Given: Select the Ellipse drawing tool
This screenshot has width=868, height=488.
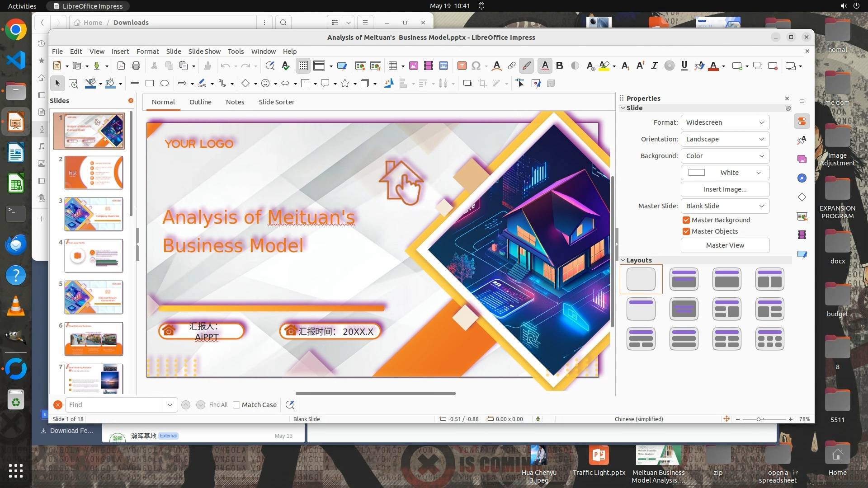Looking at the screenshot, I should pyautogui.click(x=165, y=83).
